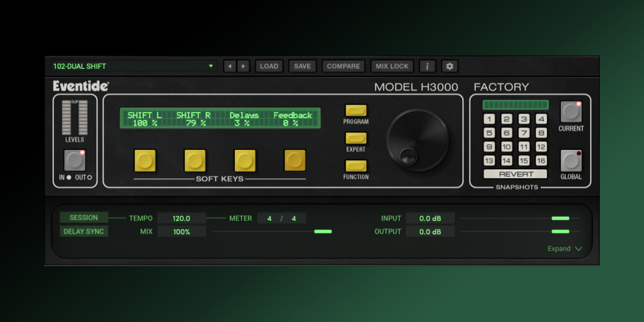Click the green snapshot name display
Image resolution: width=644 pixels, height=322 pixels.
click(x=516, y=104)
